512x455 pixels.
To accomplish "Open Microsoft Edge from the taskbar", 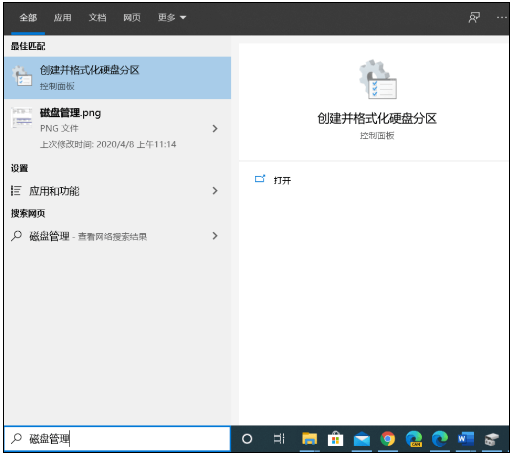I will click(440, 439).
